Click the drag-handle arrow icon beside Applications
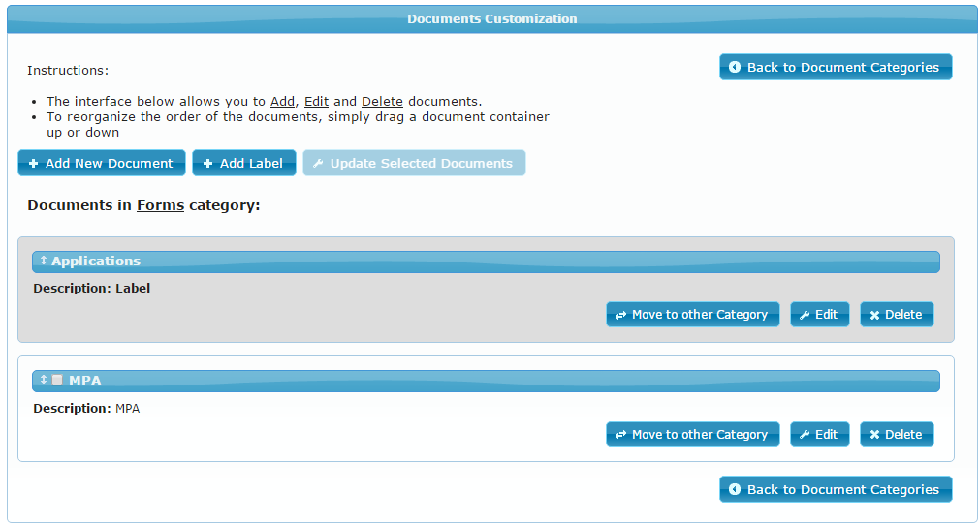The image size is (980, 524). pos(44,261)
